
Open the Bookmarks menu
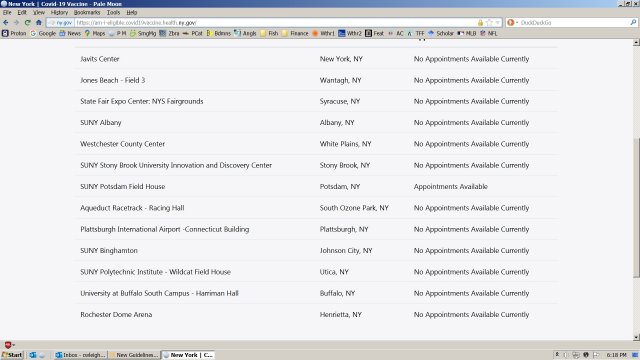(x=87, y=13)
